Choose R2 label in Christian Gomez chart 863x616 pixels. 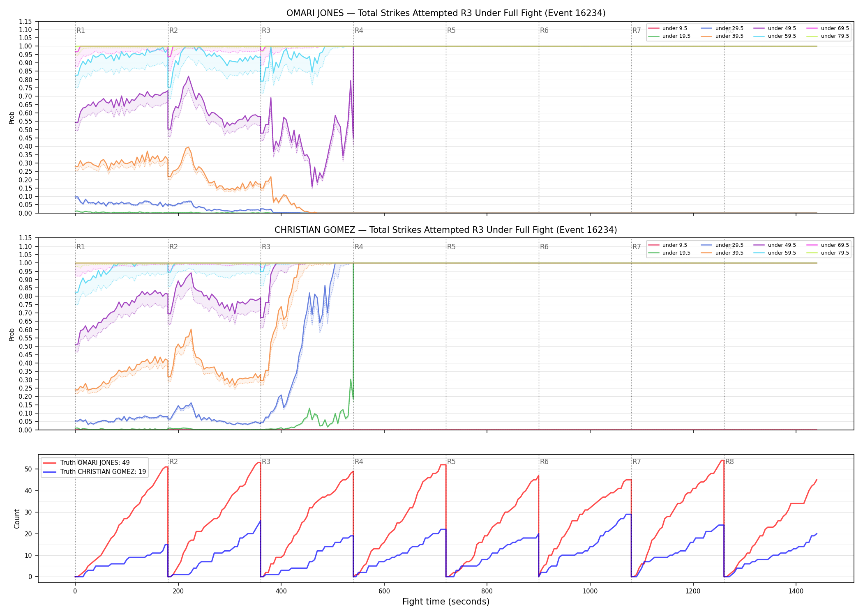(173, 247)
